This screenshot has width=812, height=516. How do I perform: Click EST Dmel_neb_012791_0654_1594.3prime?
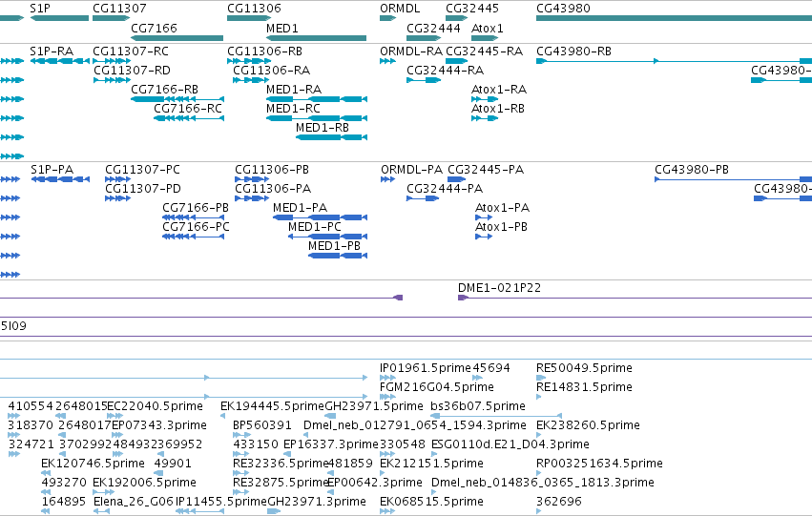coord(415,425)
